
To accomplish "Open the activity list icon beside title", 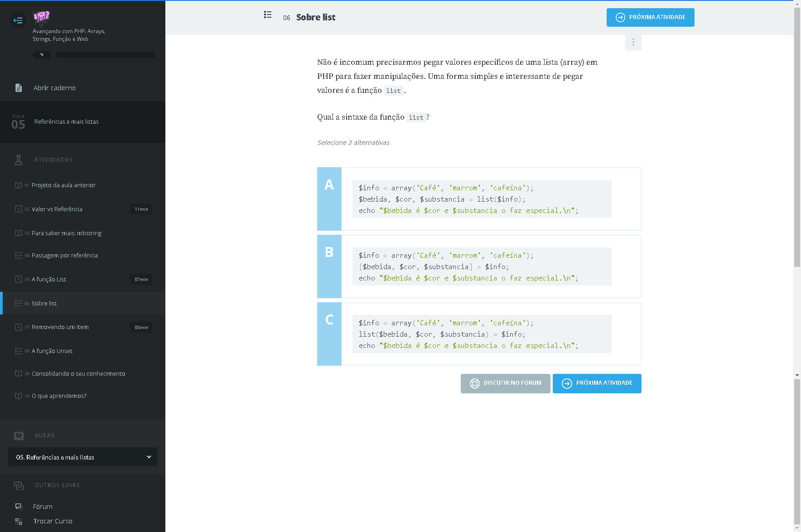I will [x=268, y=15].
